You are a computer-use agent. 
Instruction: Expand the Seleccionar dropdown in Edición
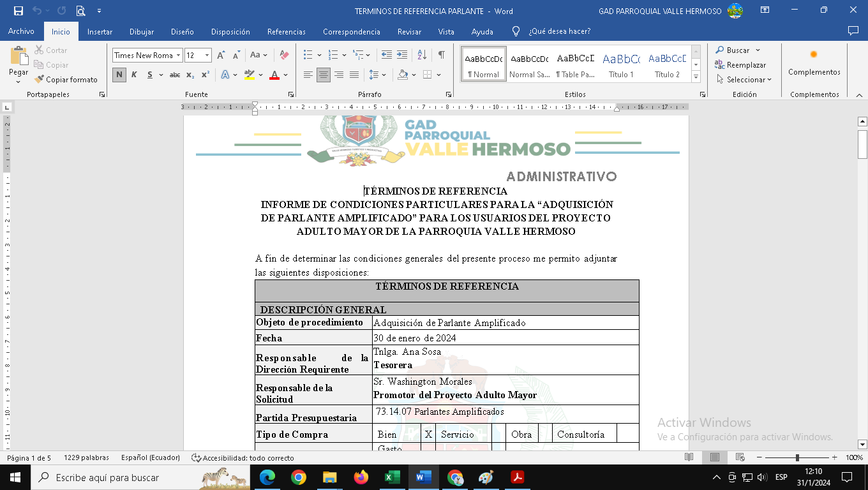point(744,80)
